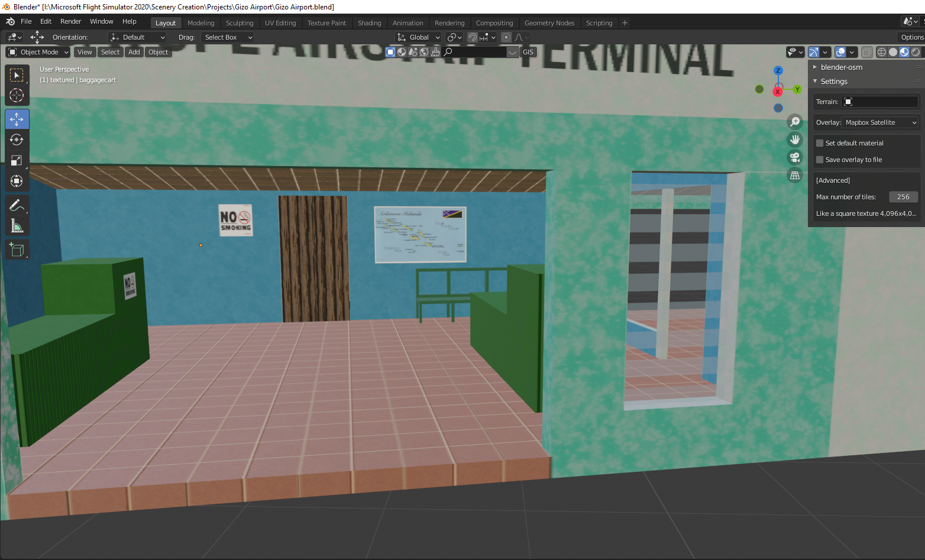Enable Set default material checkbox
Screen dimensions: 925x560
[x=820, y=143]
